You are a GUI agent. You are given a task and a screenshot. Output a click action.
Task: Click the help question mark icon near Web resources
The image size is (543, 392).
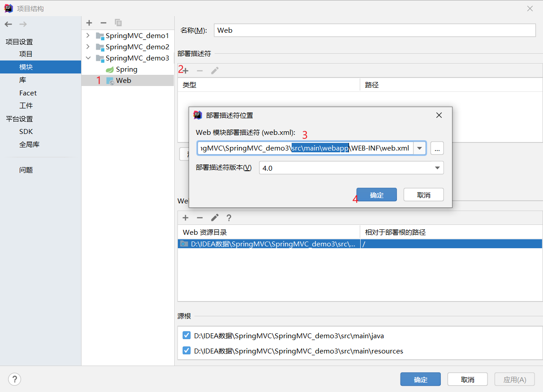229,218
